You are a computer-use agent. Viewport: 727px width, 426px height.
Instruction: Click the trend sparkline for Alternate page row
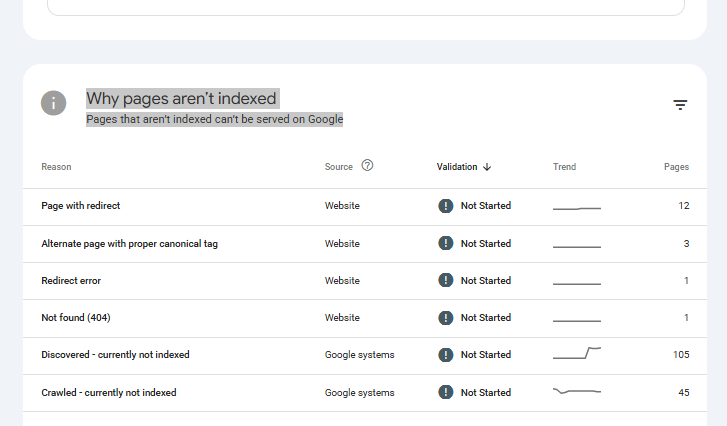(577, 247)
